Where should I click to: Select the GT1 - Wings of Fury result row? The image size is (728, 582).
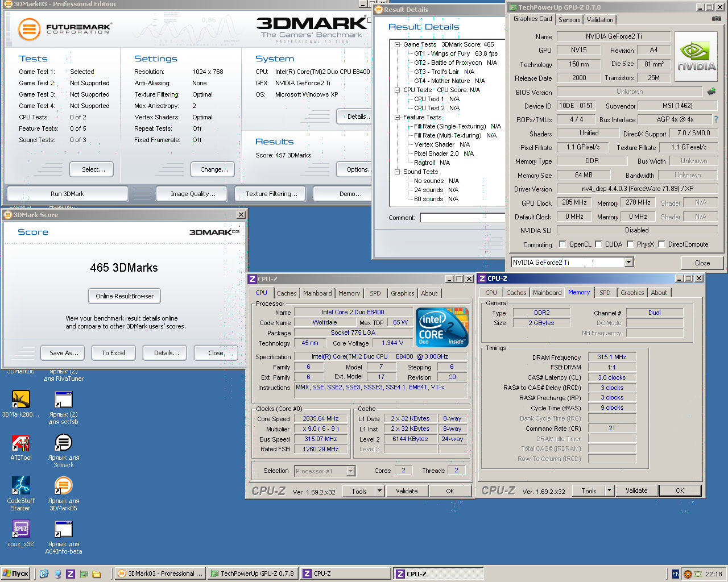pos(456,53)
